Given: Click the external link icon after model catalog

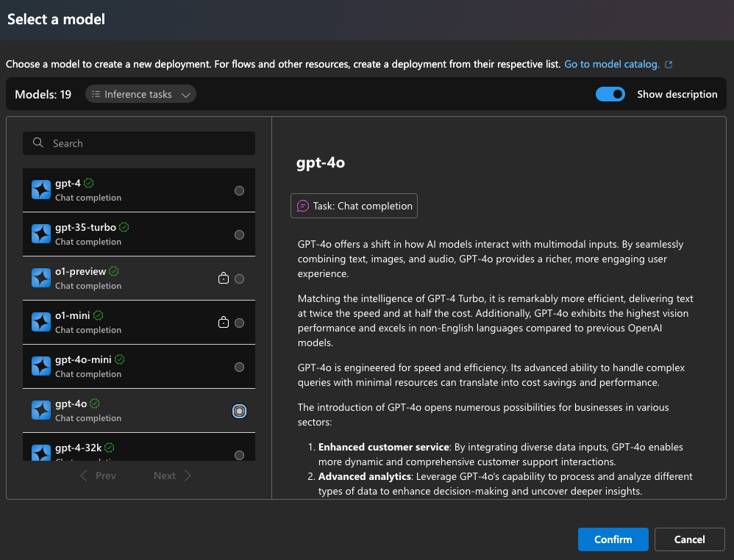Looking at the screenshot, I should pyautogui.click(x=669, y=65).
